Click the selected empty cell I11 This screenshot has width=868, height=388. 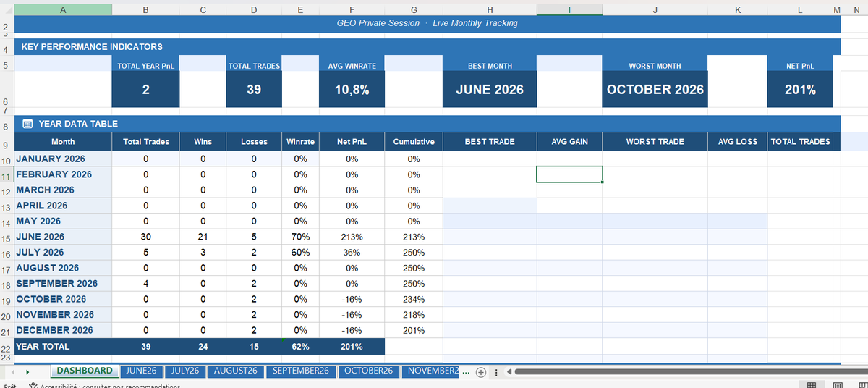(569, 174)
